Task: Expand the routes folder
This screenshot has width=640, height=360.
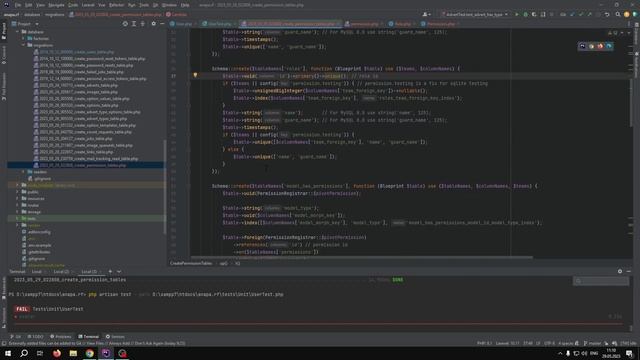Action: click(18, 205)
